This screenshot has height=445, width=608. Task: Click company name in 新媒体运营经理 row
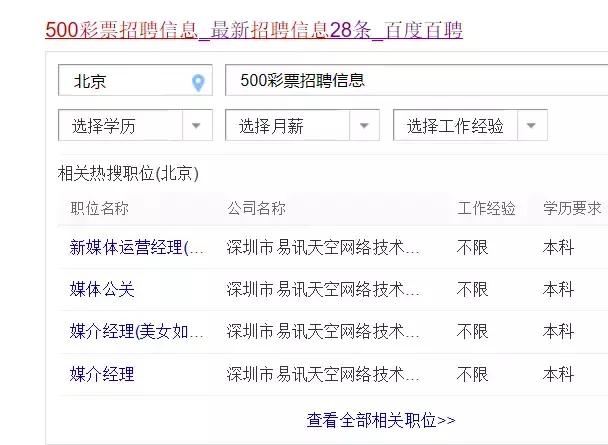323,247
